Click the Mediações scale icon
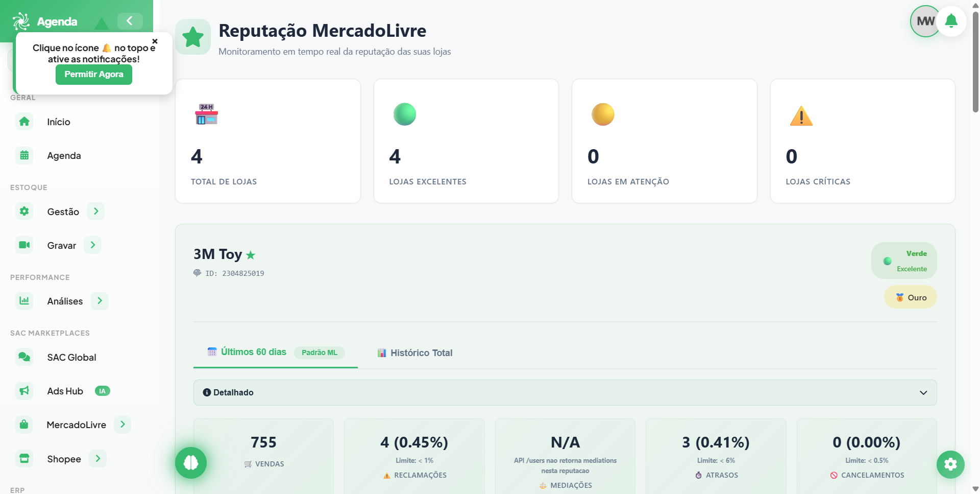 [543, 486]
